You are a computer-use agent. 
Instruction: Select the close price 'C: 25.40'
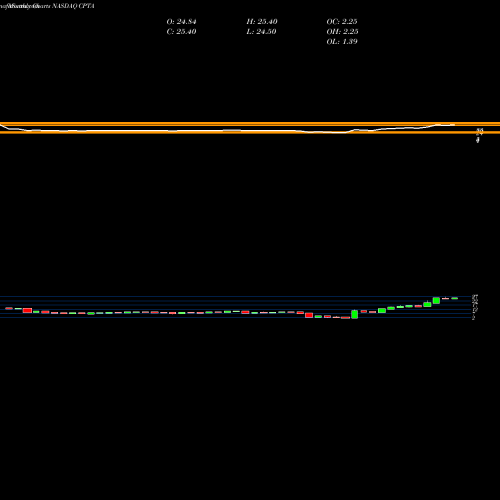181,32
